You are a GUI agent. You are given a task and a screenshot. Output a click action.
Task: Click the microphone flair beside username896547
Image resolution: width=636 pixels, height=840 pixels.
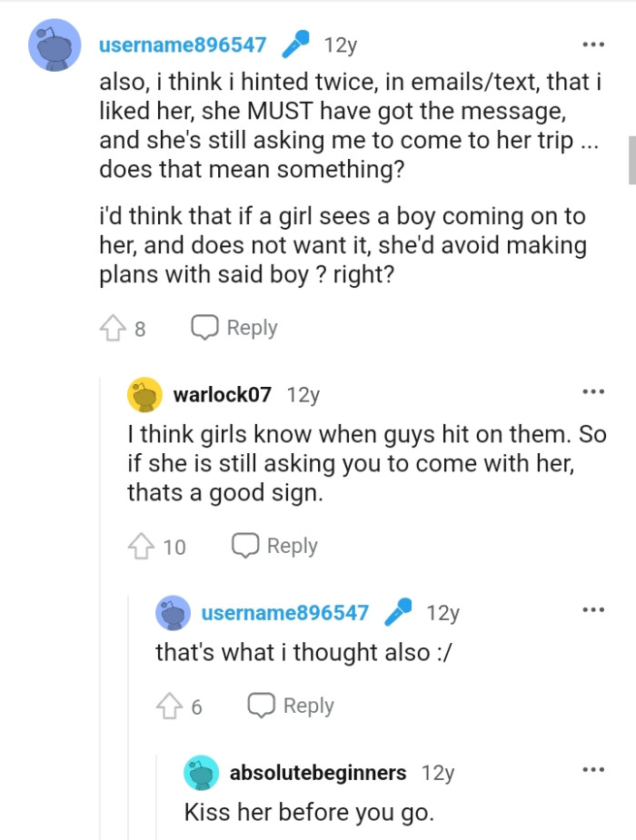pyautogui.click(x=293, y=42)
